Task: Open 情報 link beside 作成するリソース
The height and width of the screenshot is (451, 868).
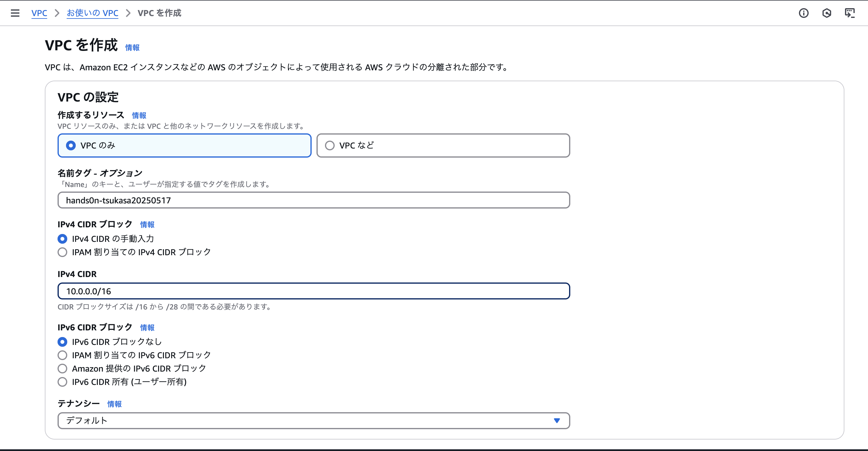Action: point(139,115)
